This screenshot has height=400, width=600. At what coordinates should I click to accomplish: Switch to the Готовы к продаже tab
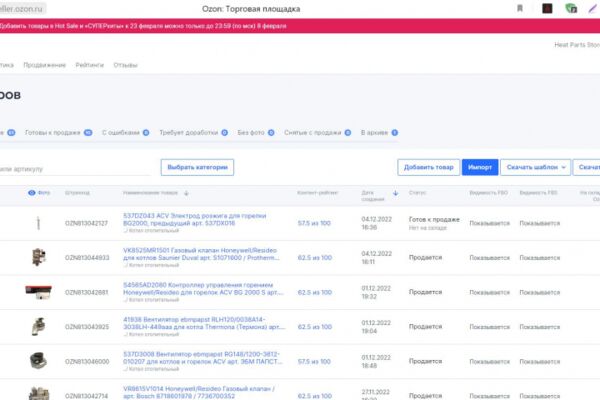pyautogui.click(x=59, y=132)
